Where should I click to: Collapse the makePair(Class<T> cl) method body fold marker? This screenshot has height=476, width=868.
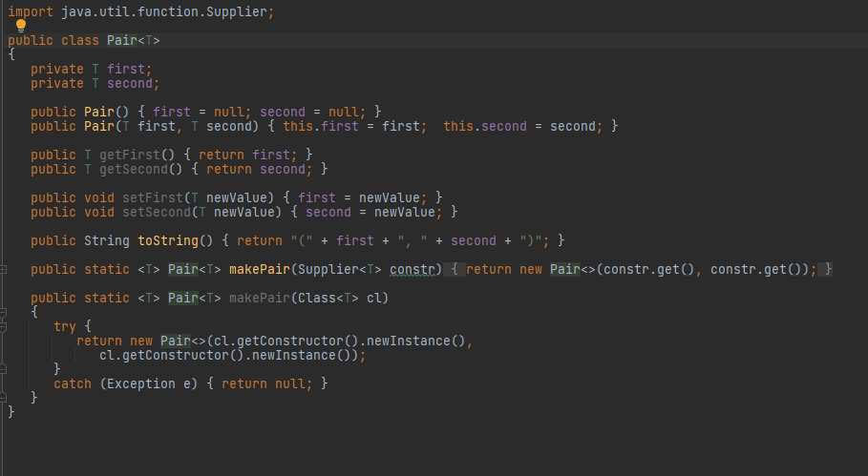click(3, 314)
